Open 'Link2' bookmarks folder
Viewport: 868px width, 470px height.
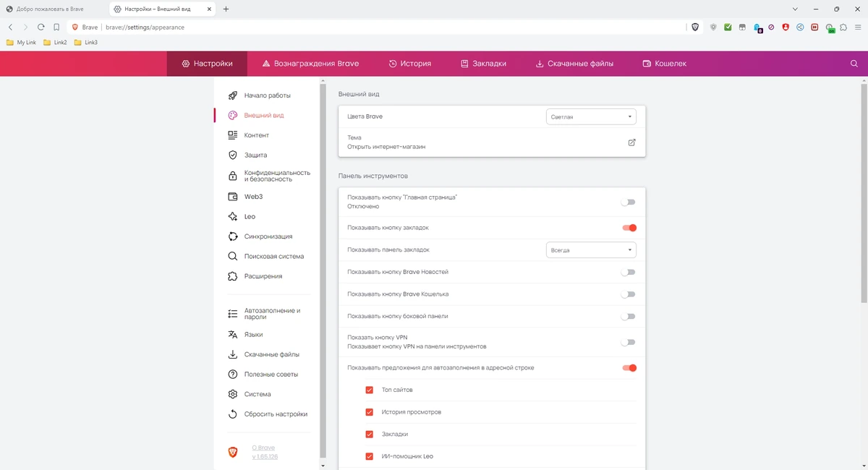55,43
